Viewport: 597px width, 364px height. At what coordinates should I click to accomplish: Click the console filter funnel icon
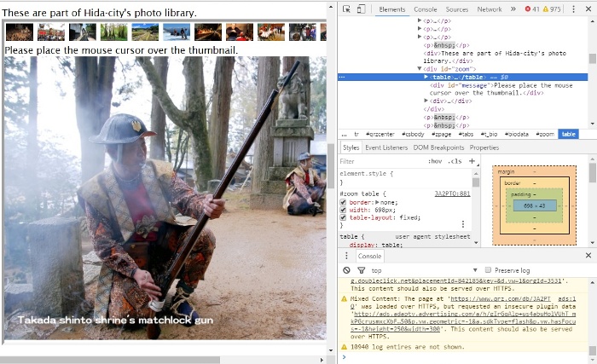(x=361, y=270)
